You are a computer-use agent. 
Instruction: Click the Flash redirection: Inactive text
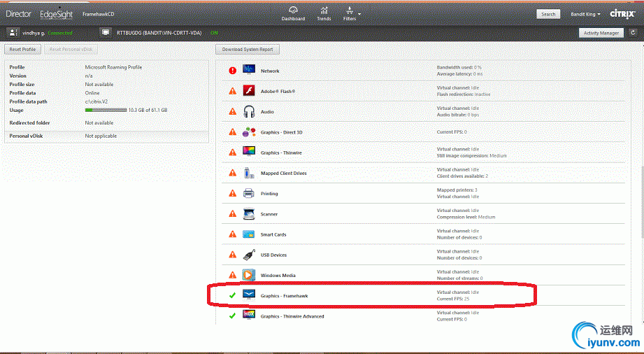[464, 94]
